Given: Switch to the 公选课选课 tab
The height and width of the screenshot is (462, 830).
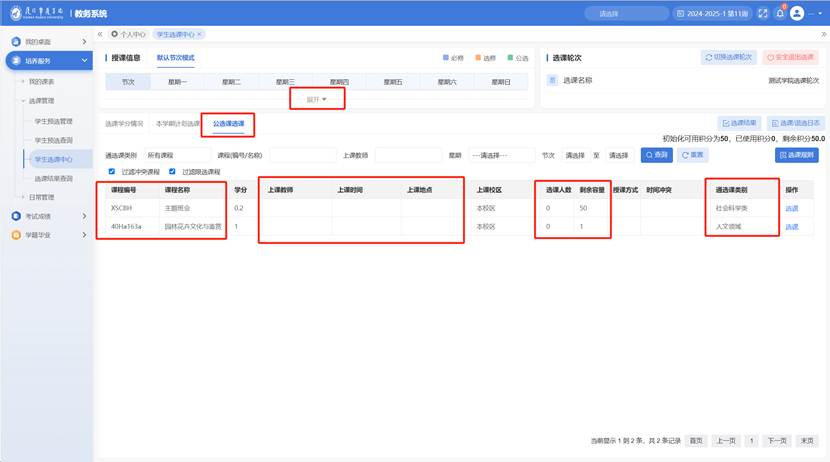Looking at the screenshot, I should click(229, 124).
